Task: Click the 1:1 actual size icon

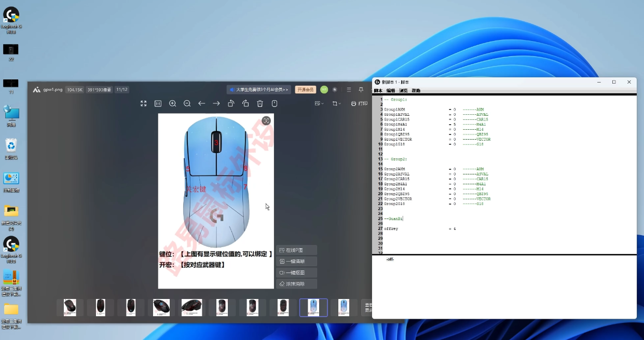Action: [158, 104]
